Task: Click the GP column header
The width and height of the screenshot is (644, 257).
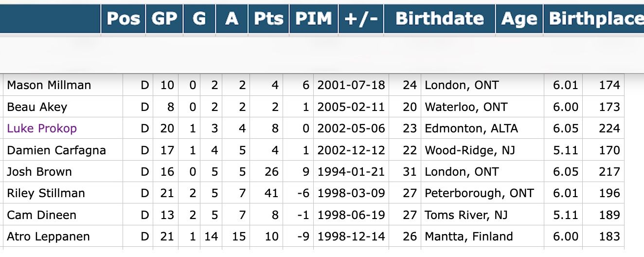Action: (164, 18)
